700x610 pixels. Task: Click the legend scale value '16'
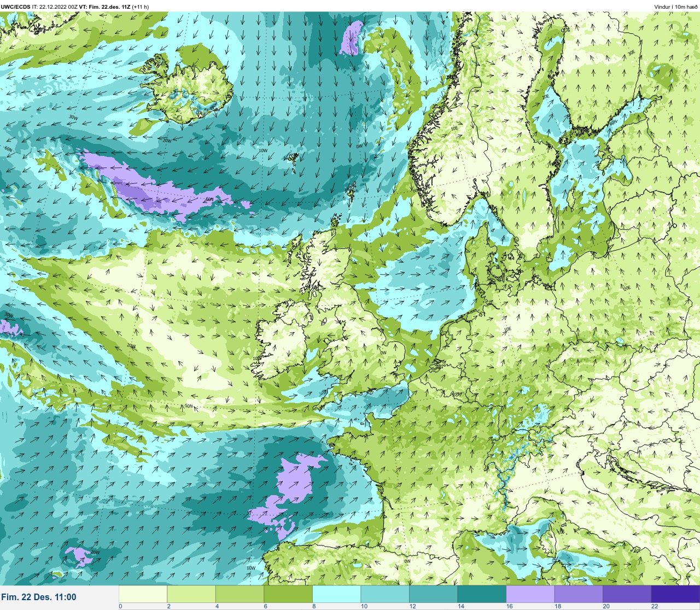point(509,606)
